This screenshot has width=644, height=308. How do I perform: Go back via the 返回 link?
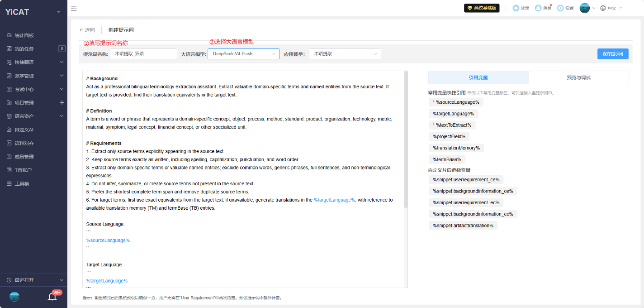pyautogui.click(x=87, y=30)
